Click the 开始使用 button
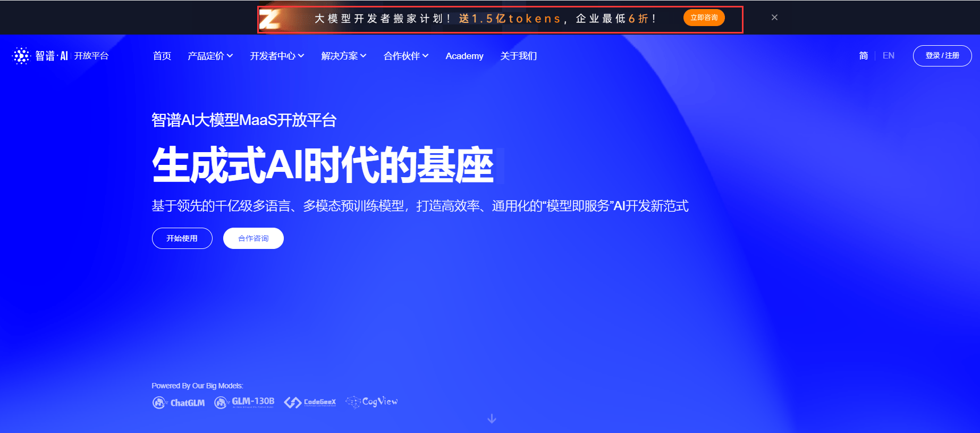 pos(182,238)
